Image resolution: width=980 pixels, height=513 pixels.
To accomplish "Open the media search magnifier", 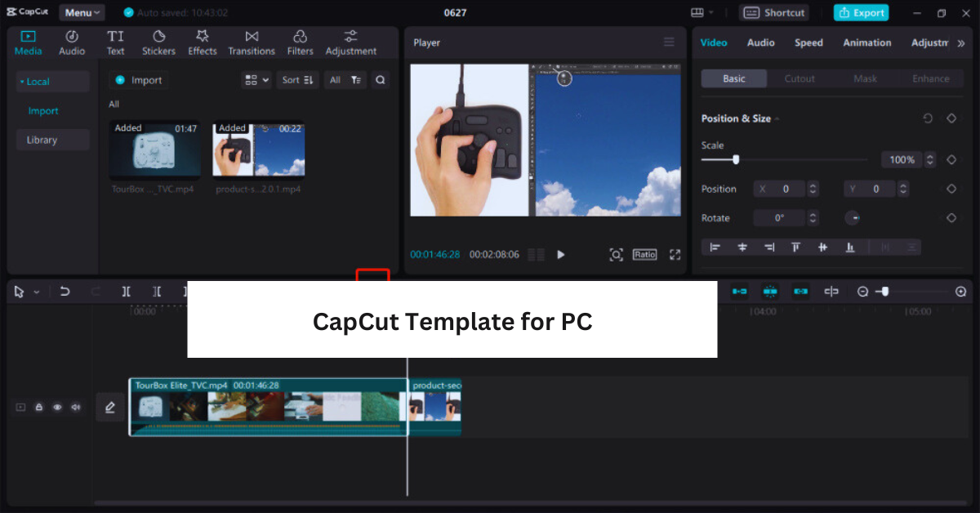I will coord(380,80).
